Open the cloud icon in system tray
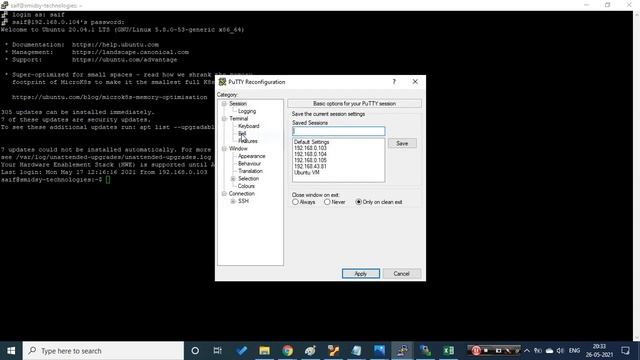This screenshot has height=360, width=640. [549, 351]
